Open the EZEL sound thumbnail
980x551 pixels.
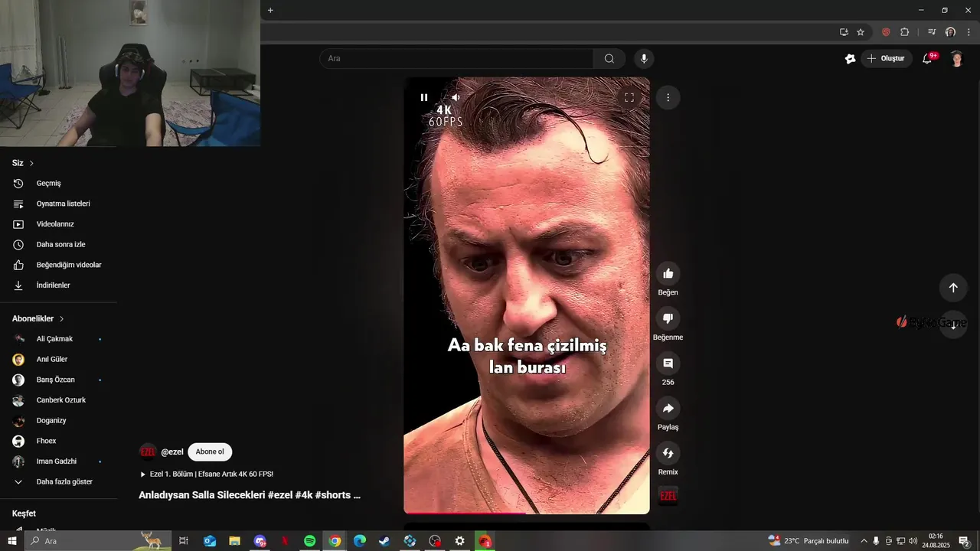(x=668, y=496)
